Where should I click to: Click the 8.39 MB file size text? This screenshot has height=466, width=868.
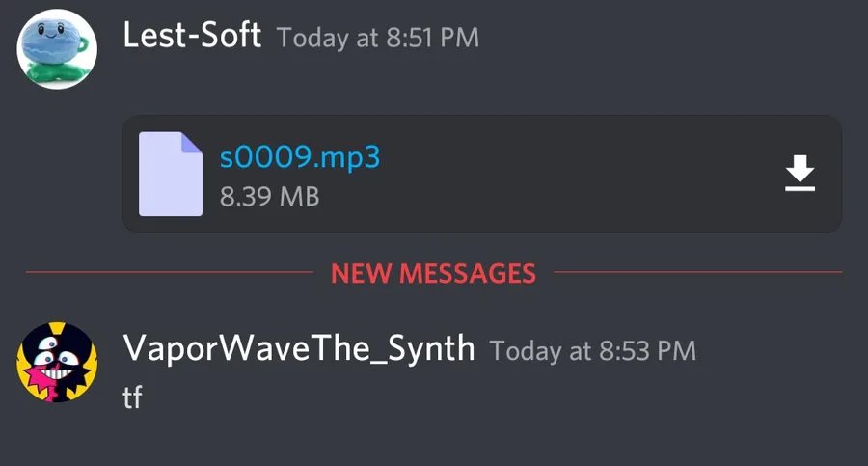point(270,197)
